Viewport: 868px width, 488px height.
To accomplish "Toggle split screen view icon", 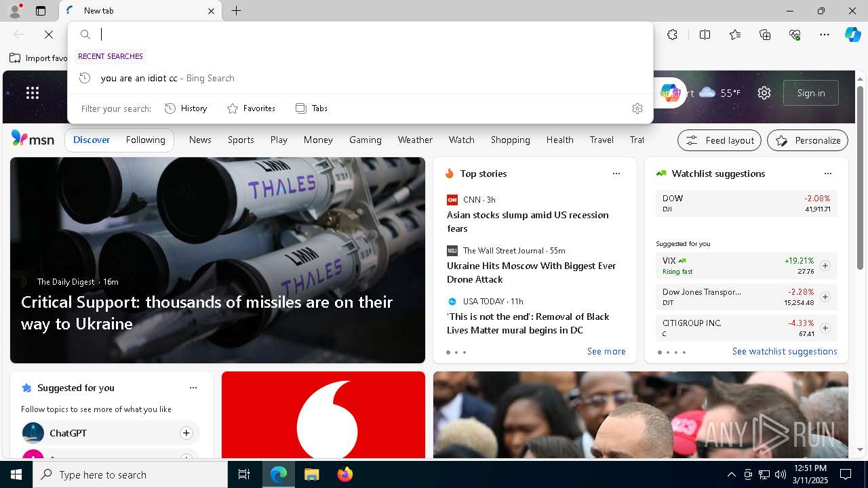I will click(705, 35).
